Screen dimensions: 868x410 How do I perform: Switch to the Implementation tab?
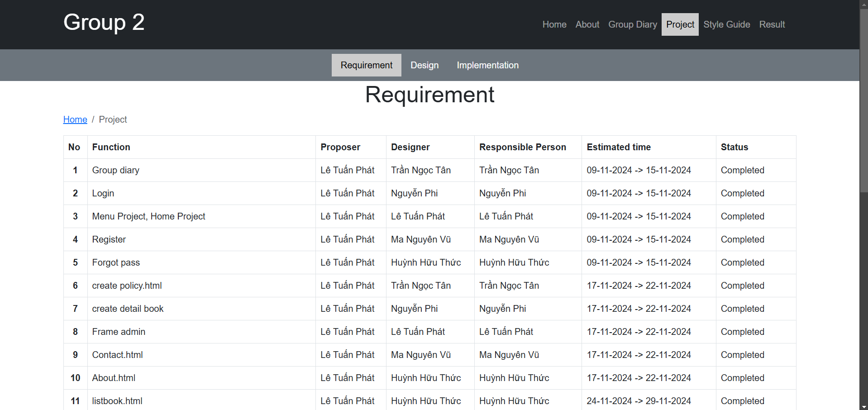(487, 65)
